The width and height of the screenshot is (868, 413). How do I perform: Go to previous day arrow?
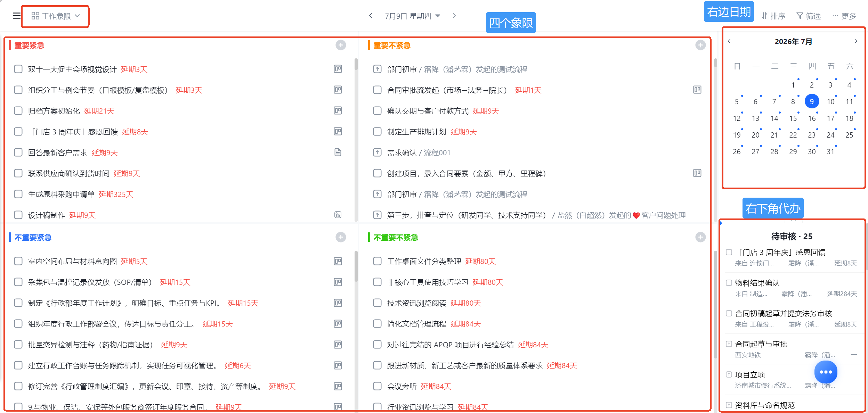tap(371, 16)
